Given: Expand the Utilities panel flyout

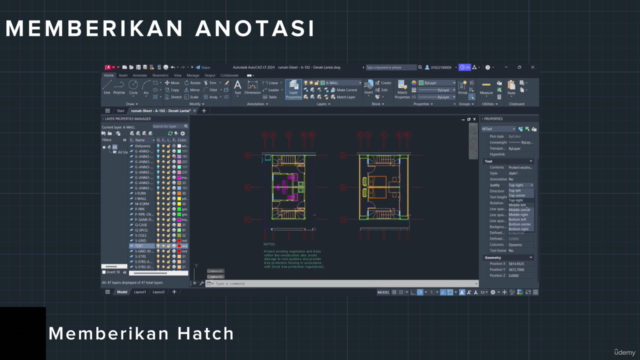Looking at the screenshot, I should [x=490, y=104].
